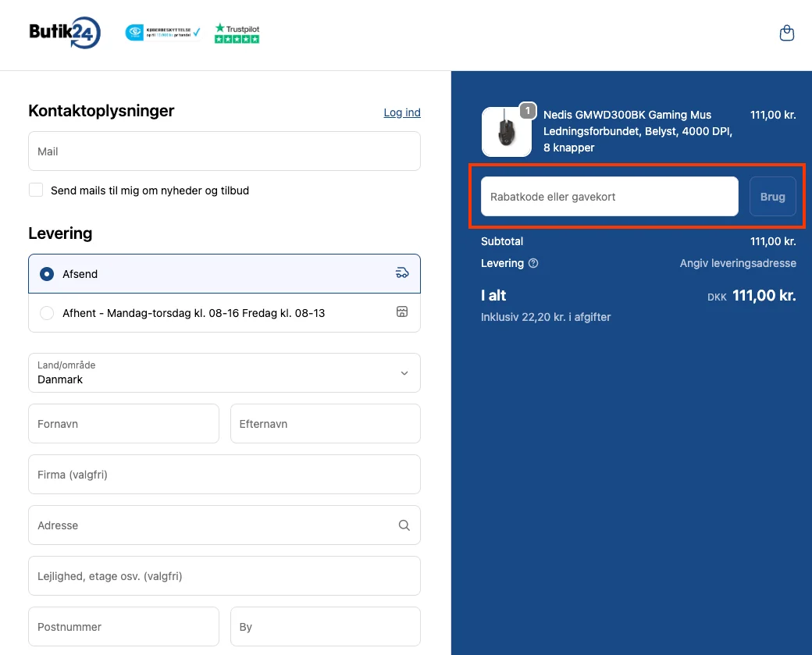Click the chevron on the Danmark selector

(x=404, y=372)
